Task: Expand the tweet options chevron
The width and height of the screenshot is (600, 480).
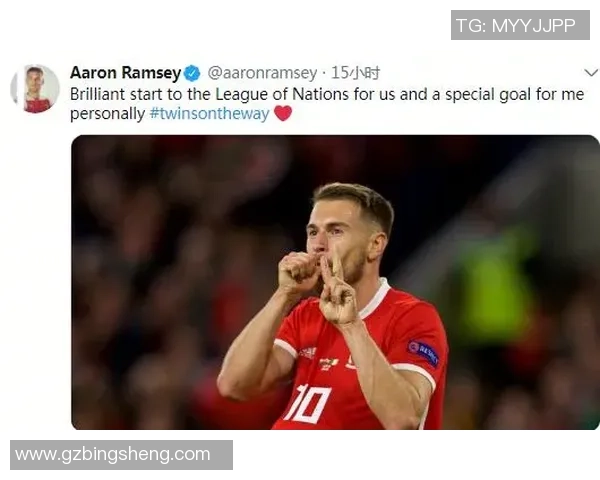Action: tap(591, 72)
